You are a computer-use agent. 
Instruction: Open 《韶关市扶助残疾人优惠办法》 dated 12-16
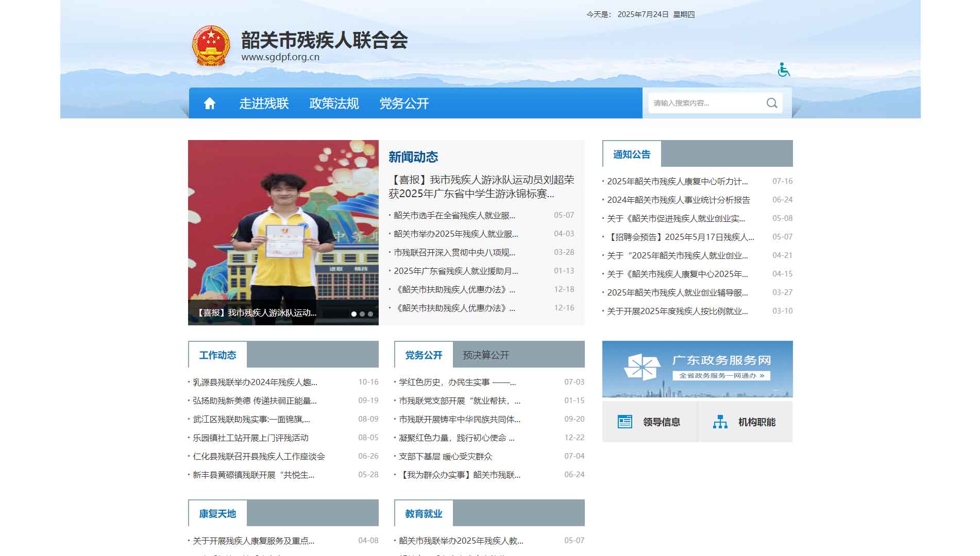pyautogui.click(x=454, y=308)
